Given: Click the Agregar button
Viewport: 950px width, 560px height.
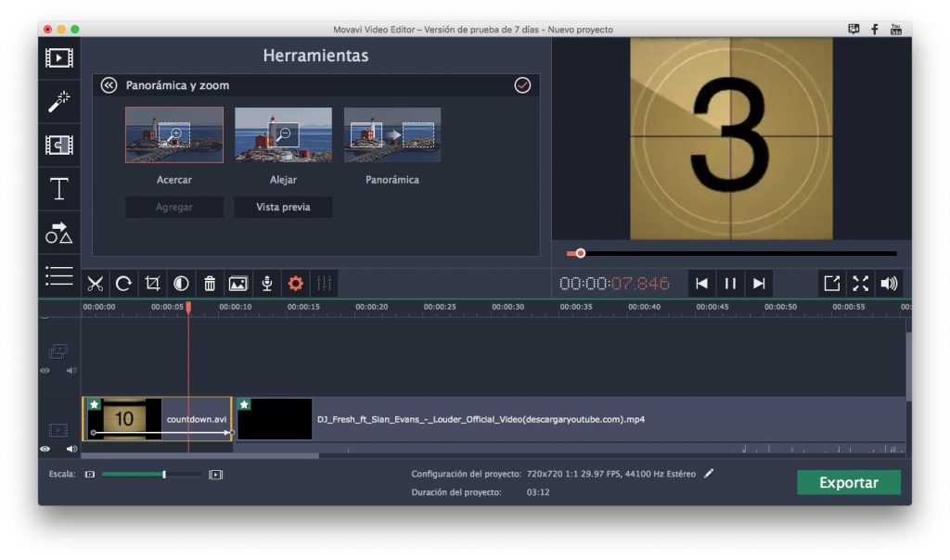Looking at the screenshot, I should [x=173, y=207].
